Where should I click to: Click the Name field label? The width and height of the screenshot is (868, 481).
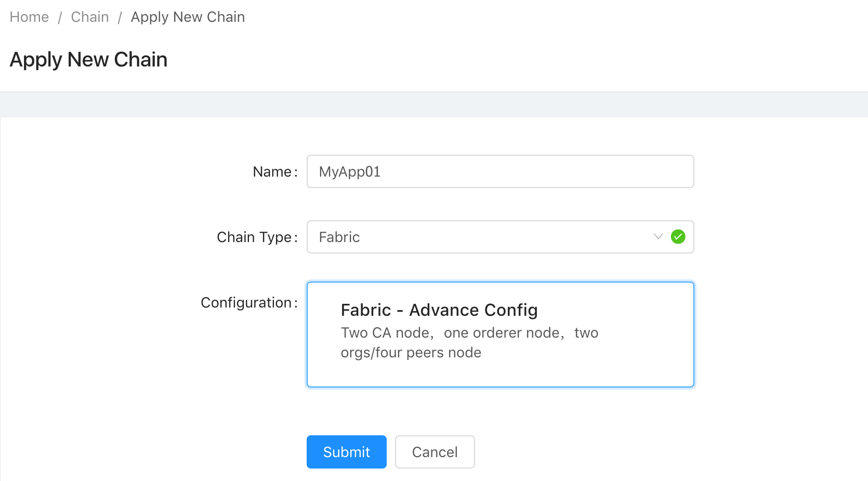coord(275,172)
